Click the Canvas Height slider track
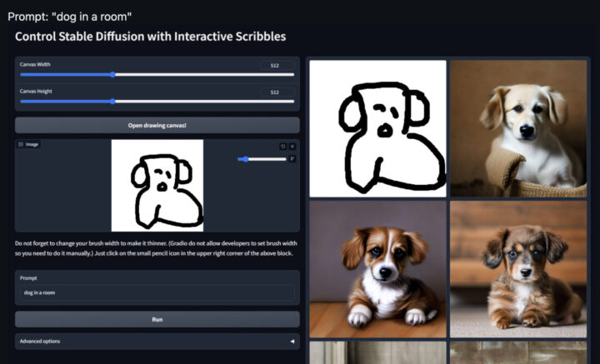This screenshot has height=364, width=600. pos(157,101)
